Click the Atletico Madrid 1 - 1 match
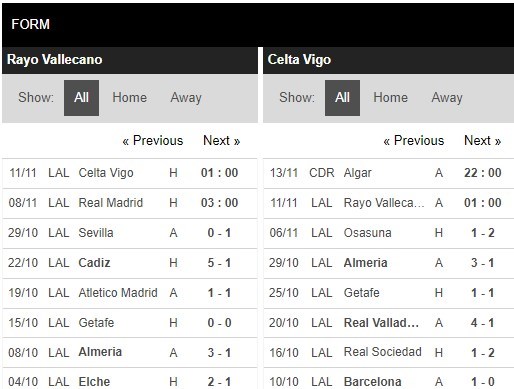The width and height of the screenshot is (514, 389). click(130, 293)
